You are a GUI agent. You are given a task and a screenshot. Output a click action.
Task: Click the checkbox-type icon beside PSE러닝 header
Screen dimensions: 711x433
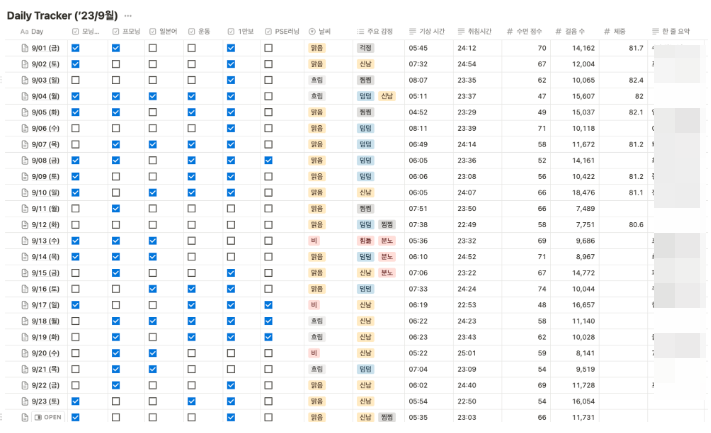coord(268,32)
